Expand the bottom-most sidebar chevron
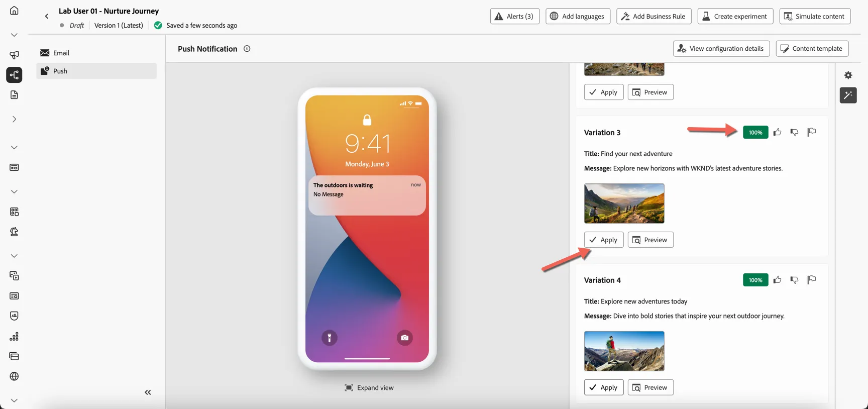868x409 pixels. tap(14, 400)
